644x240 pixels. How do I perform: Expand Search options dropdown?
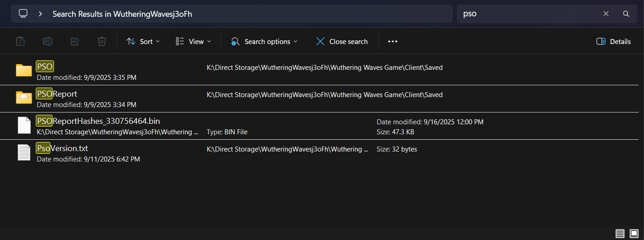264,41
